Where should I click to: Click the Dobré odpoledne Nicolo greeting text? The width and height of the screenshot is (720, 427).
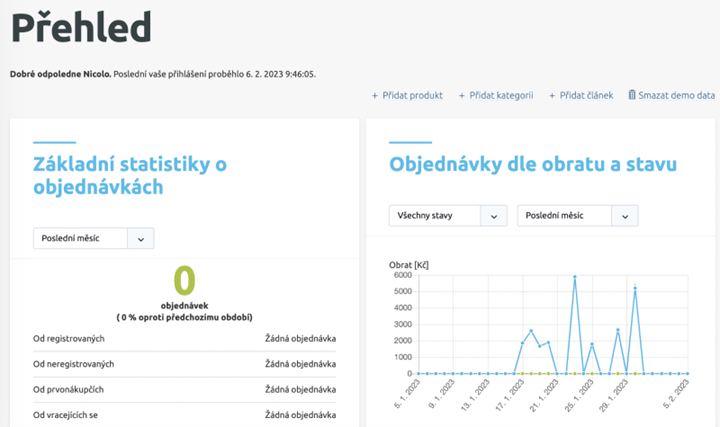[61, 74]
